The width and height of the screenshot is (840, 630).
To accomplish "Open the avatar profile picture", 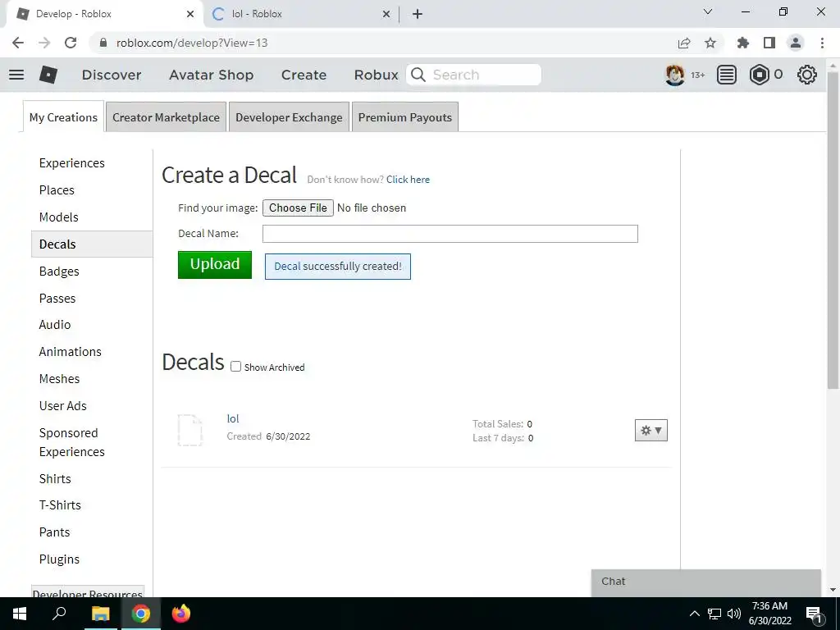I will pyautogui.click(x=674, y=75).
